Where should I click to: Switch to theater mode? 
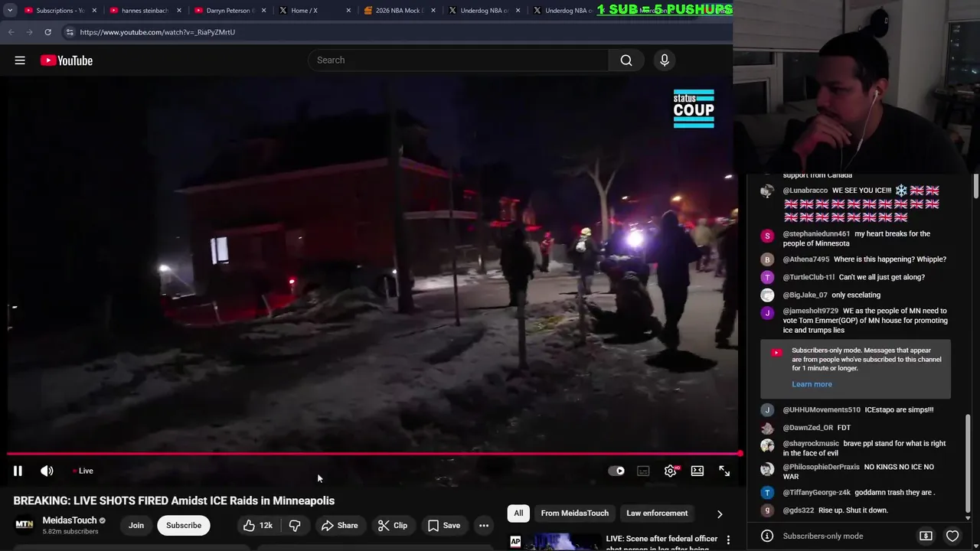pos(697,471)
